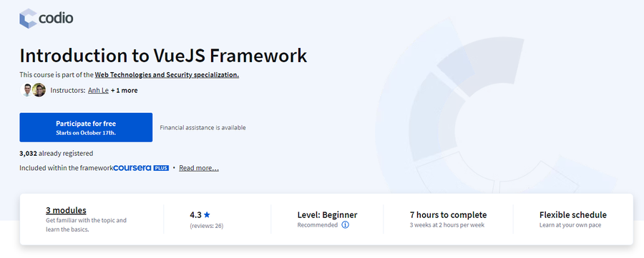This screenshot has height=258, width=644.
Task: Click the Coursera Plus logo
Action: [x=141, y=168]
